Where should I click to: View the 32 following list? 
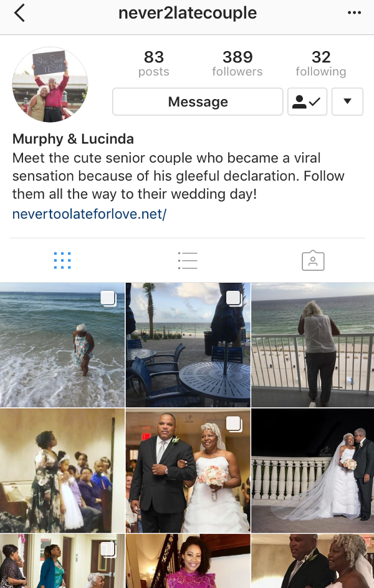coord(321,64)
